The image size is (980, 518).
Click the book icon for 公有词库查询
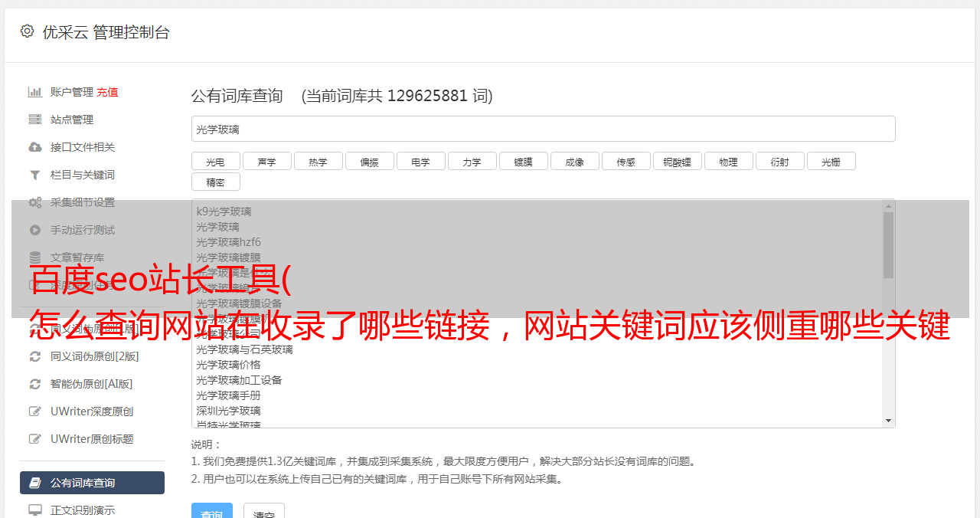click(35, 483)
